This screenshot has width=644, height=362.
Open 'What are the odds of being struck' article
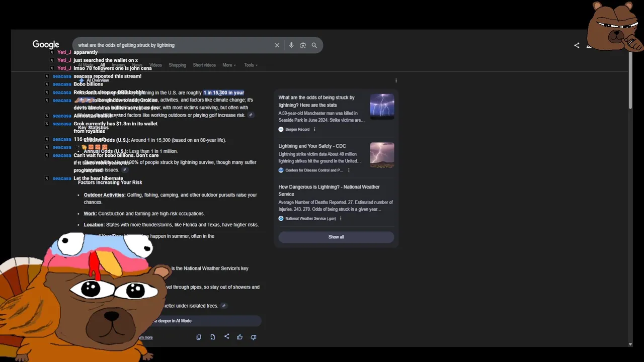[x=316, y=101]
